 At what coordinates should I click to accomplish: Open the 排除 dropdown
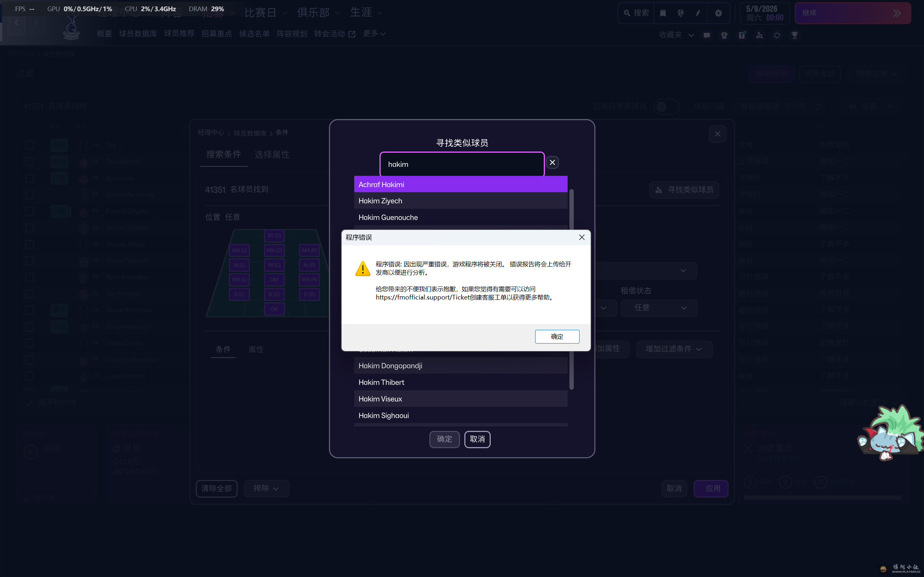tap(266, 489)
